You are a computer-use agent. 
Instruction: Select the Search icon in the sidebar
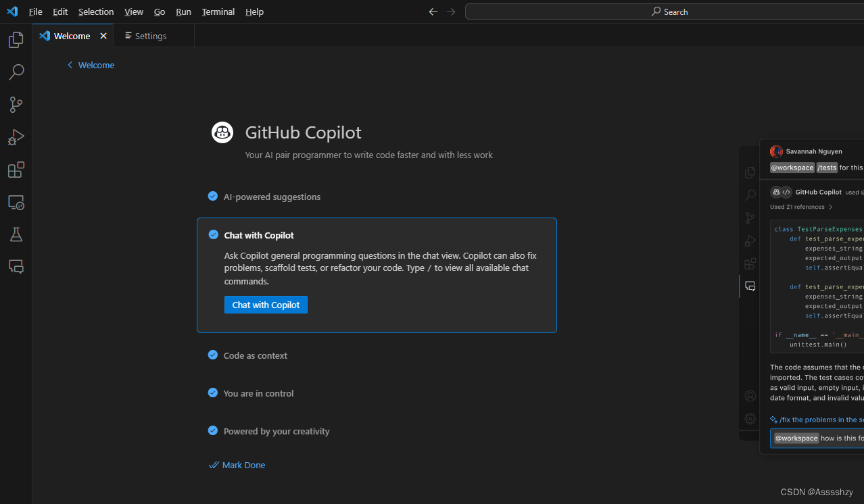pyautogui.click(x=16, y=72)
